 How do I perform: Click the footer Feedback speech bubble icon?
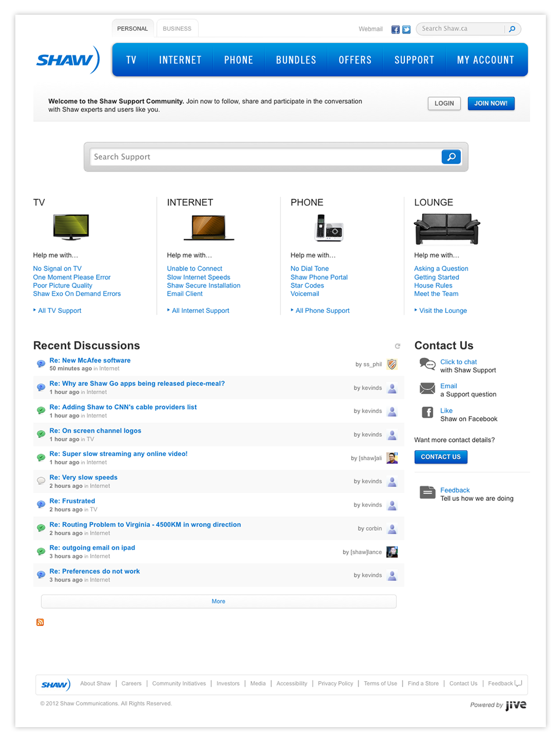tap(518, 684)
